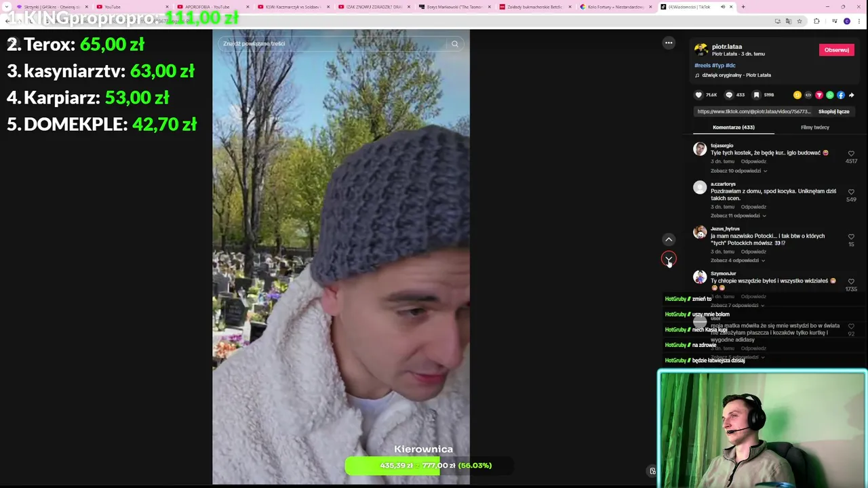
Task: Switch to 'Zakłady bukmacherskie' browser tab
Action: coord(535,7)
